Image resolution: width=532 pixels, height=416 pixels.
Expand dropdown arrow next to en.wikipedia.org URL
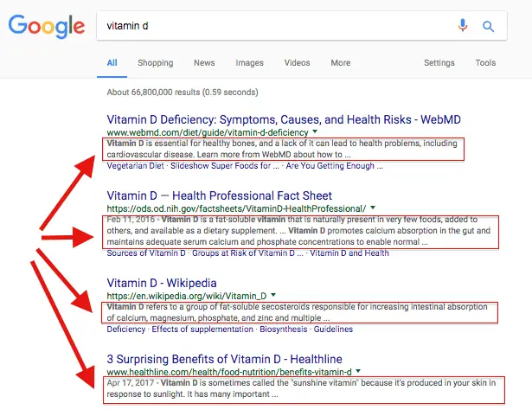click(273, 295)
